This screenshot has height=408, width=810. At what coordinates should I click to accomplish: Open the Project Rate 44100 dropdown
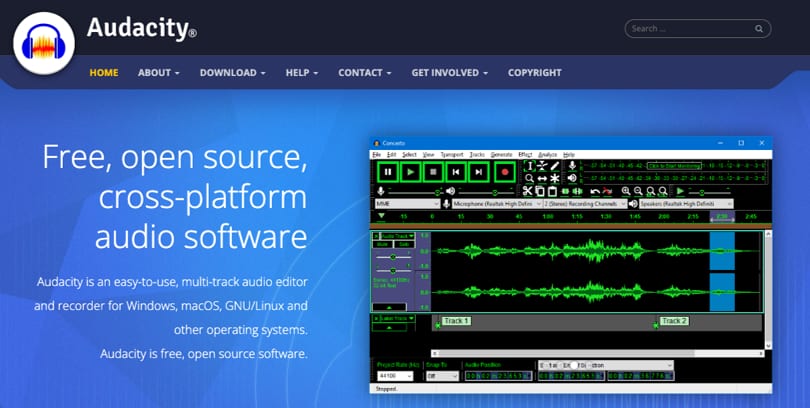click(x=395, y=376)
